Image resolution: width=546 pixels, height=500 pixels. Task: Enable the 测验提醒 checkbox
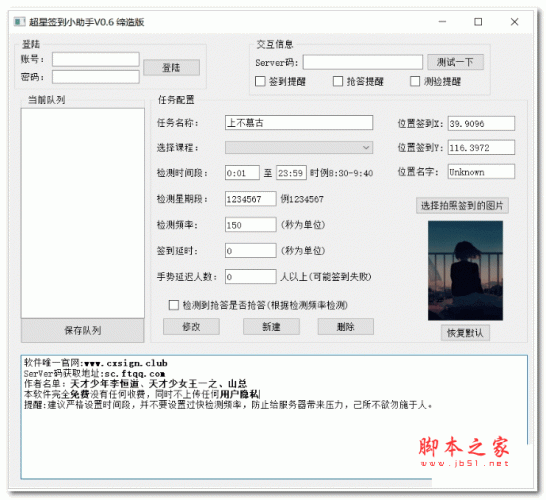pos(415,81)
